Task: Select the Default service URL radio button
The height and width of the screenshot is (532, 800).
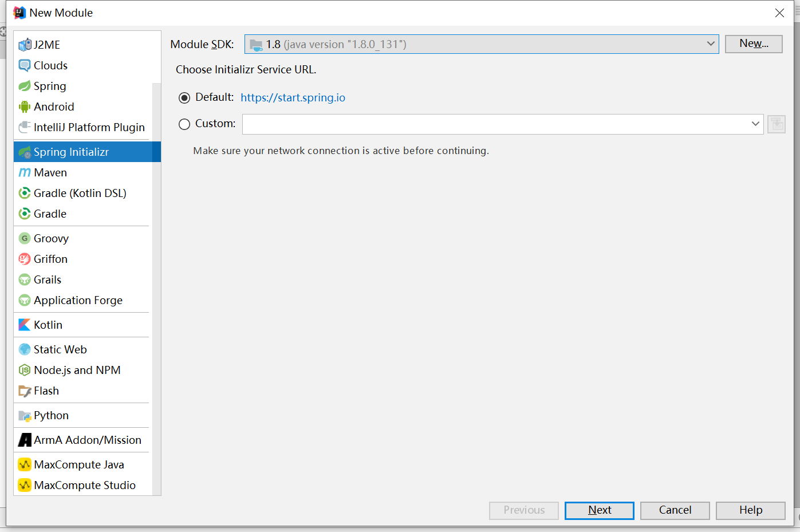Action: (184, 98)
